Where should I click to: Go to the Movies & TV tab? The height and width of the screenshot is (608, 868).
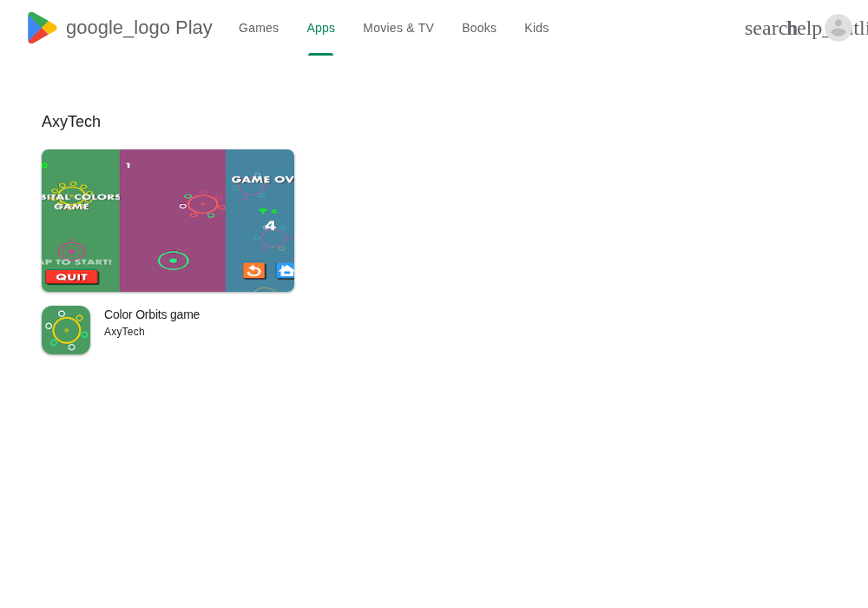click(x=398, y=28)
